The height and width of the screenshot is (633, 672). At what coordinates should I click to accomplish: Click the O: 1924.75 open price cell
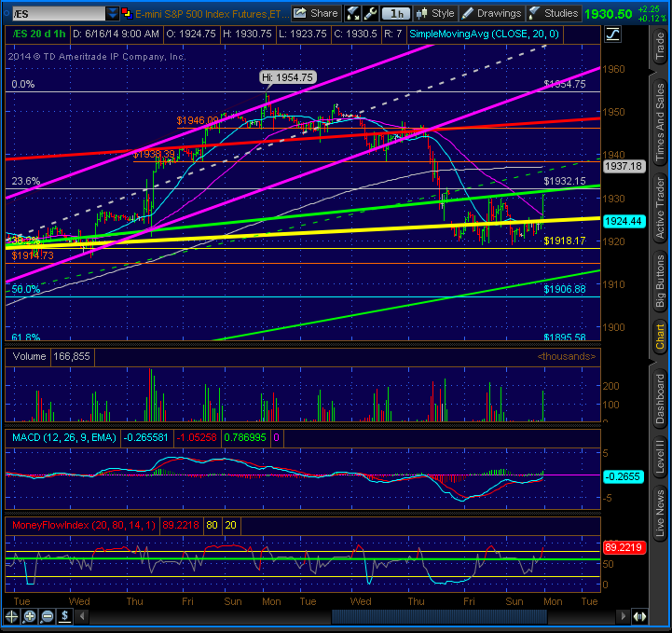pyautogui.click(x=191, y=34)
